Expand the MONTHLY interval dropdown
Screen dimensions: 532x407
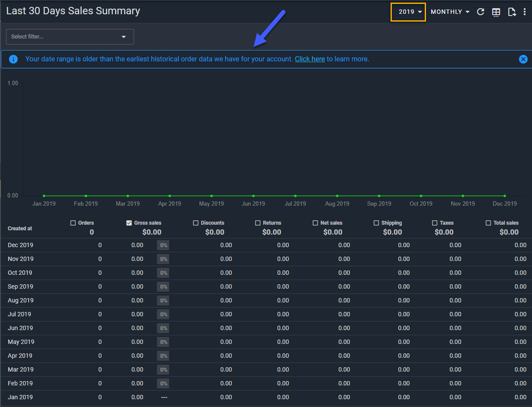tap(450, 12)
